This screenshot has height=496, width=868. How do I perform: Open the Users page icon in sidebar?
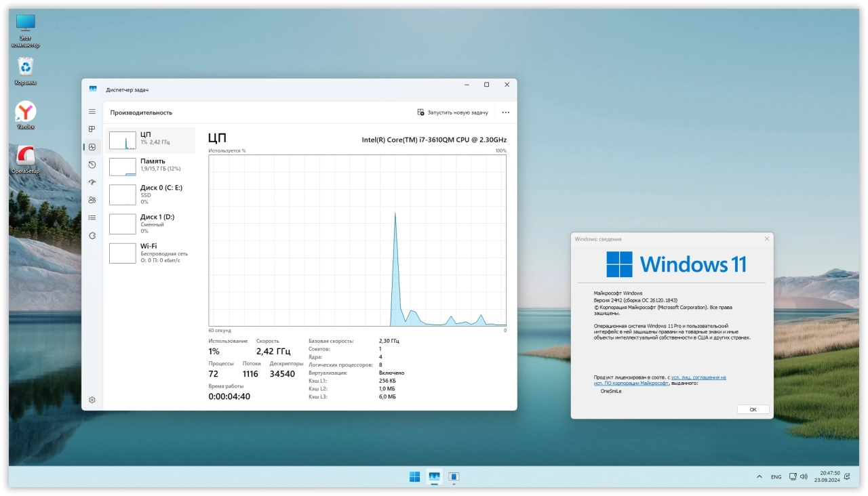[x=92, y=200]
